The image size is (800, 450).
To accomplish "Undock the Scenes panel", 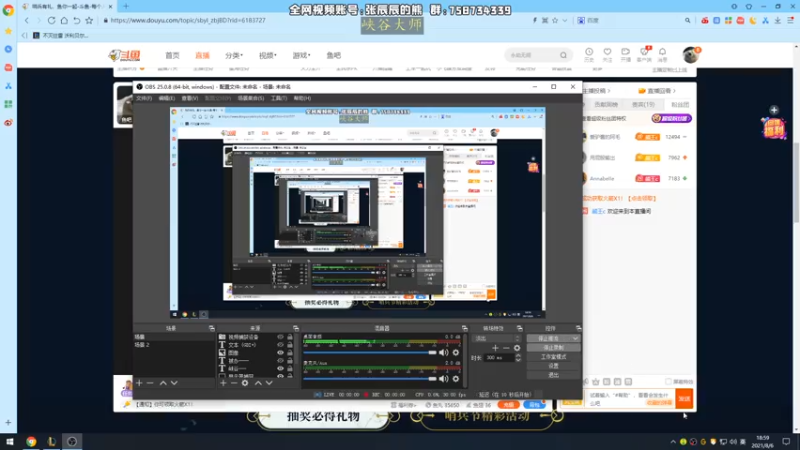I will pyautogui.click(x=212, y=329).
